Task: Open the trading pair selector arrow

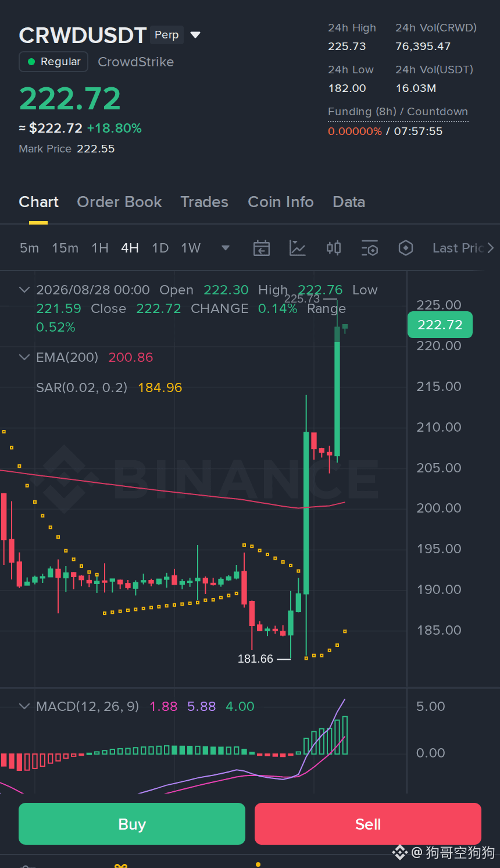Action: pos(196,35)
